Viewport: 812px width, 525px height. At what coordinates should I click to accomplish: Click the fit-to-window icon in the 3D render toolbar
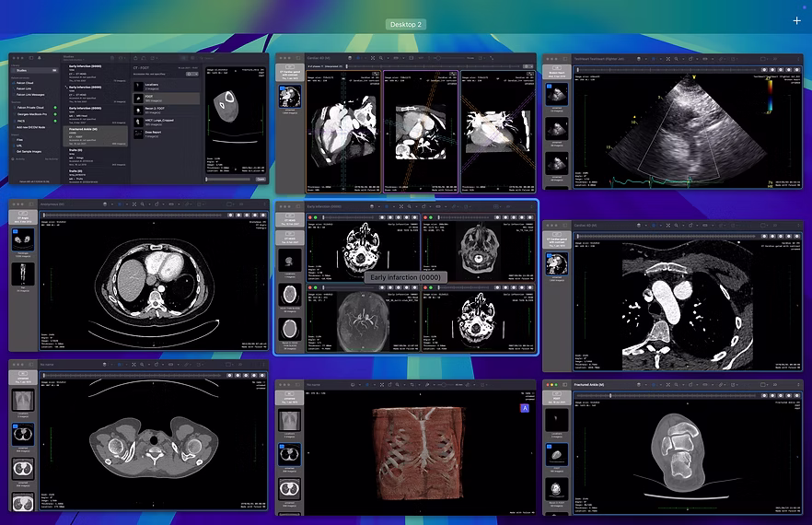pyautogui.click(x=382, y=385)
